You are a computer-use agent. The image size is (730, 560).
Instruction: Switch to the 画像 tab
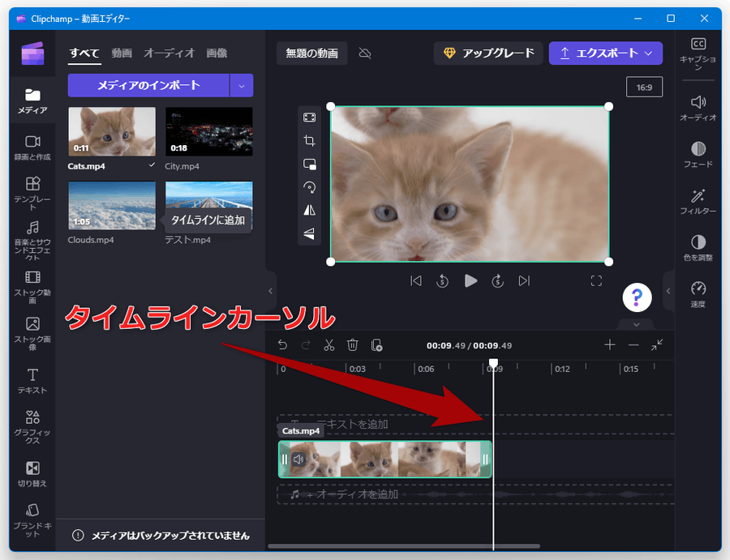tap(217, 53)
